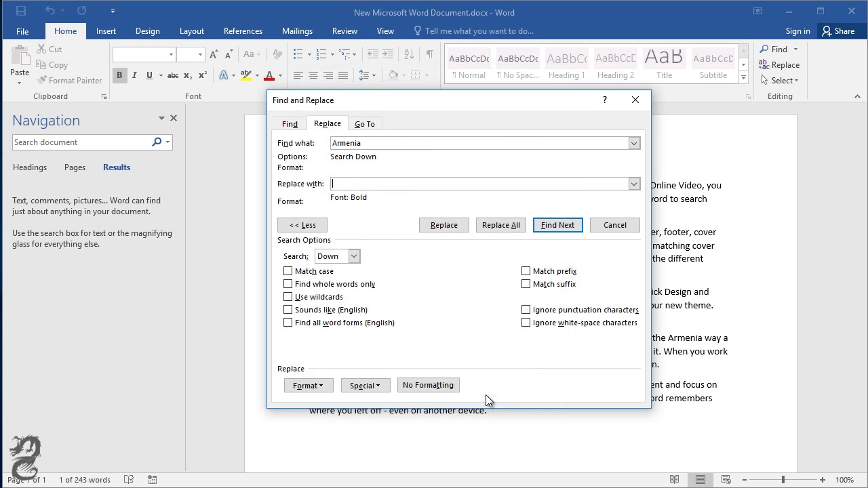
Task: Click the Replace All button
Action: pos(501,225)
